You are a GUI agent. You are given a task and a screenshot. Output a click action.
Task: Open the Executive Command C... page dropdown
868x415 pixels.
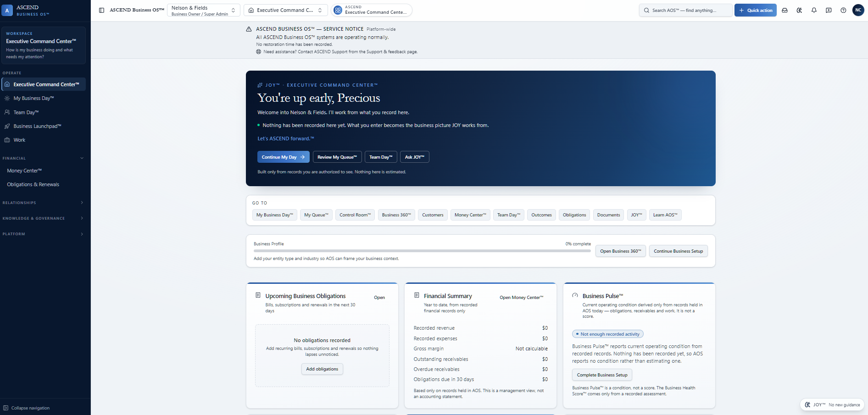(285, 10)
